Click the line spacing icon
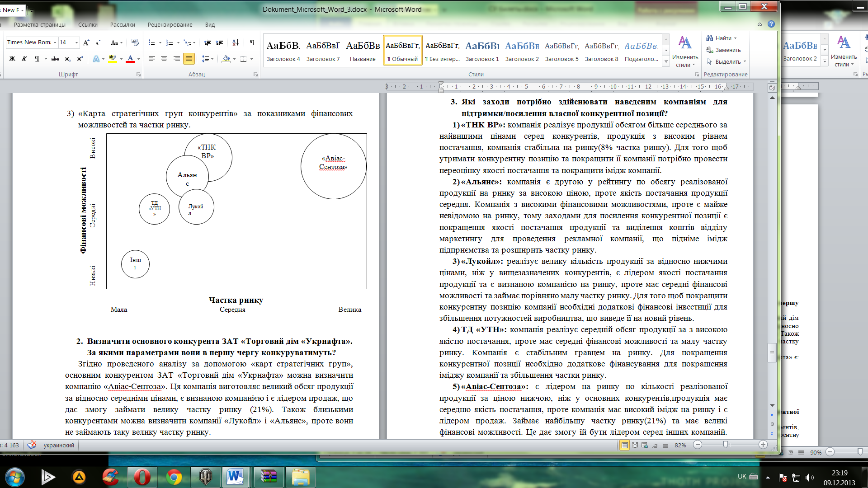 205,59
